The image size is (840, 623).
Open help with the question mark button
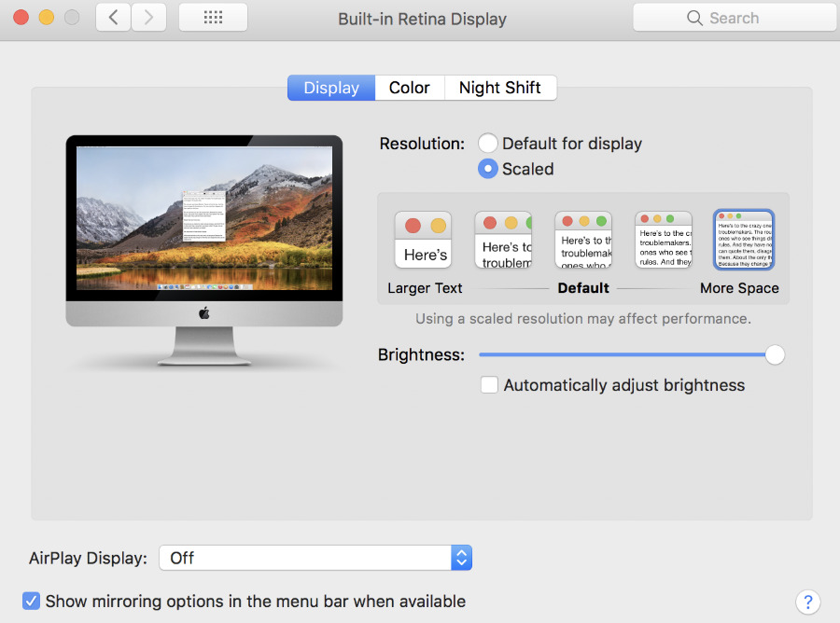click(808, 602)
